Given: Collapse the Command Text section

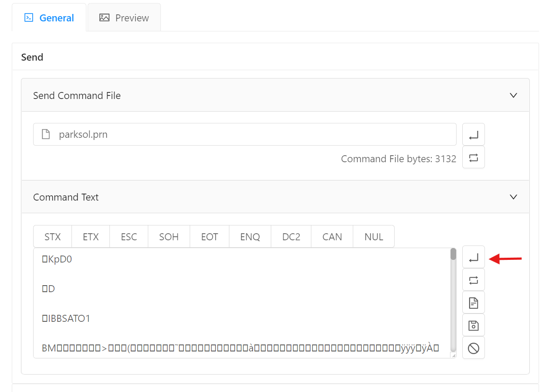Looking at the screenshot, I should 513,197.
